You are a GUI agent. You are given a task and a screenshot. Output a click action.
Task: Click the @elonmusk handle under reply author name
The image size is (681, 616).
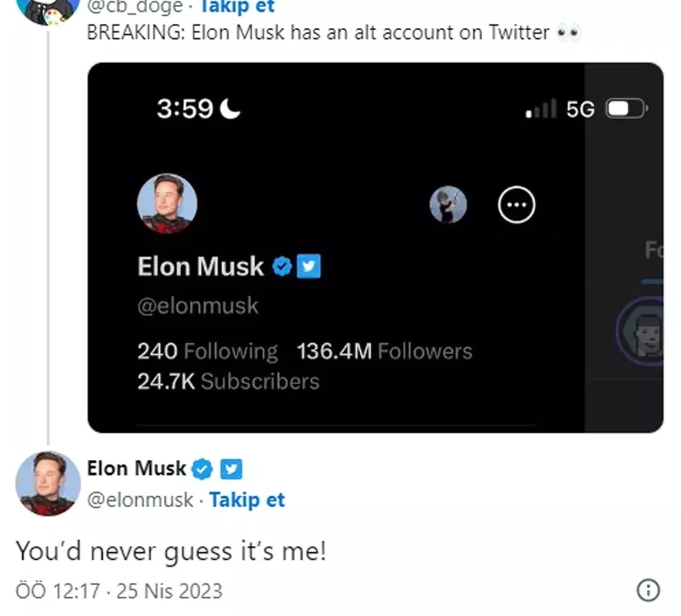pyautogui.click(x=140, y=499)
